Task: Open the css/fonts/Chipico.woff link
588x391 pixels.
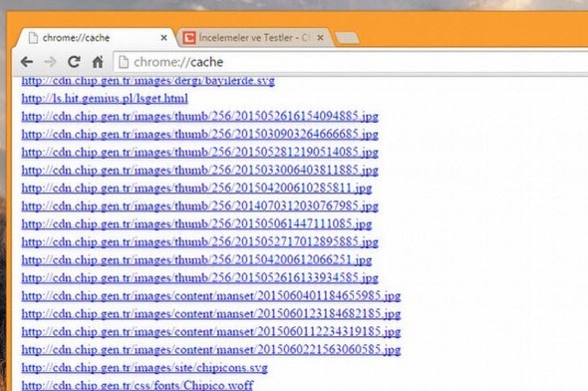Action: [138, 385]
